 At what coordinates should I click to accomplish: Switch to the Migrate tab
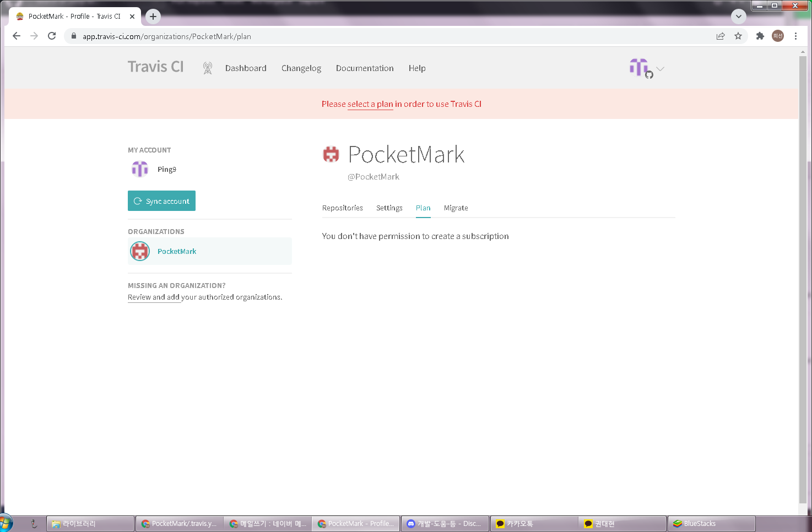click(x=456, y=208)
